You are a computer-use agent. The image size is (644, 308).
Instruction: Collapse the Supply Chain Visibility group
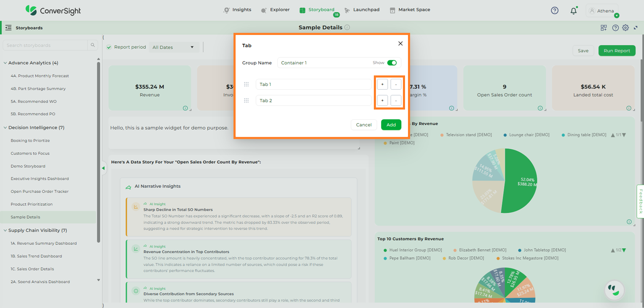(5, 230)
